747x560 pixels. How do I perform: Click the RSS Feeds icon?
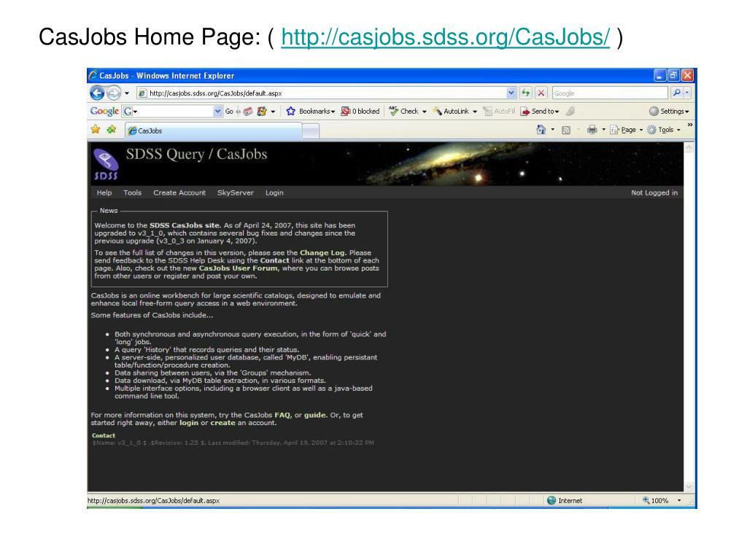[x=566, y=130]
